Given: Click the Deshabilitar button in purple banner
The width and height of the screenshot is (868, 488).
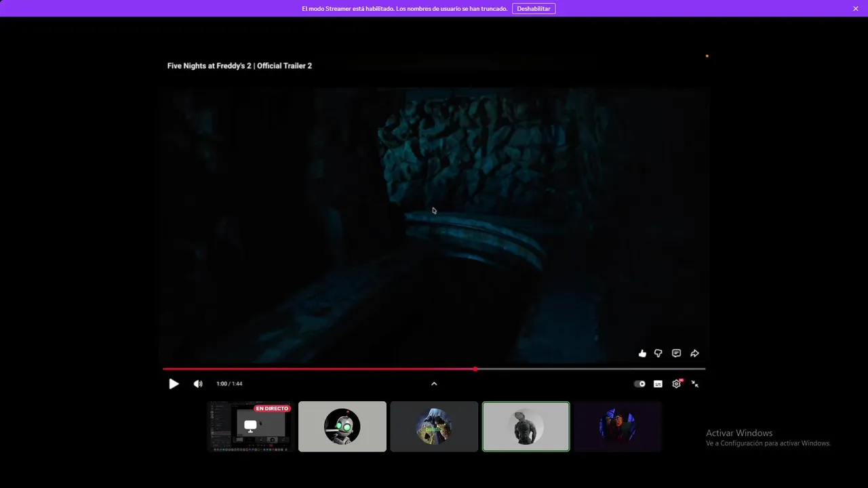Looking at the screenshot, I should point(534,9).
